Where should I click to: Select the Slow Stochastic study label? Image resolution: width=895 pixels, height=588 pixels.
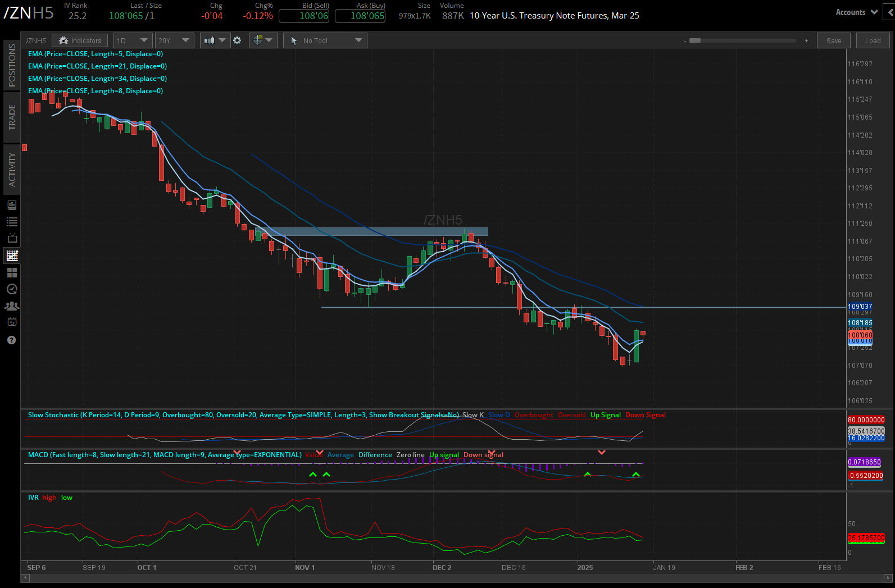pyautogui.click(x=243, y=415)
